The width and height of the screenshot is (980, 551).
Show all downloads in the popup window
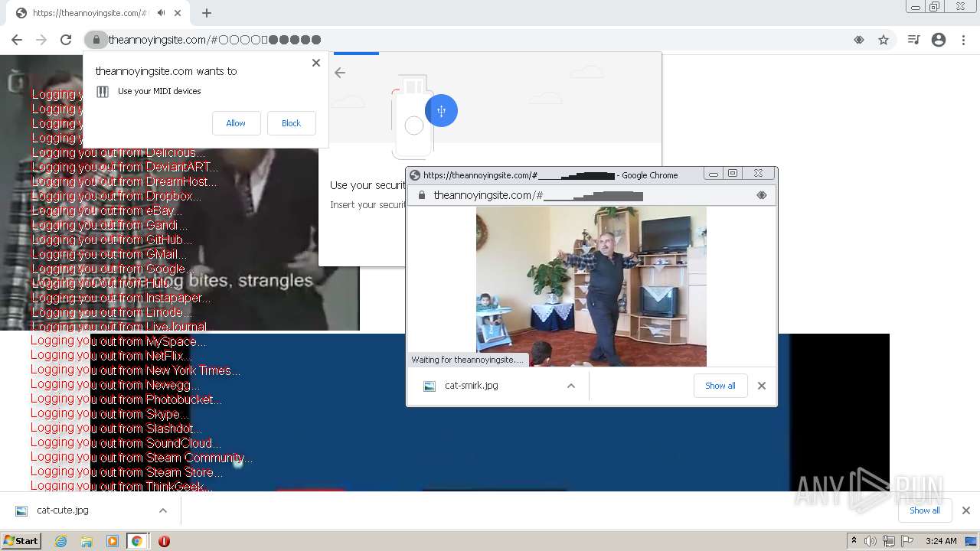coord(720,386)
